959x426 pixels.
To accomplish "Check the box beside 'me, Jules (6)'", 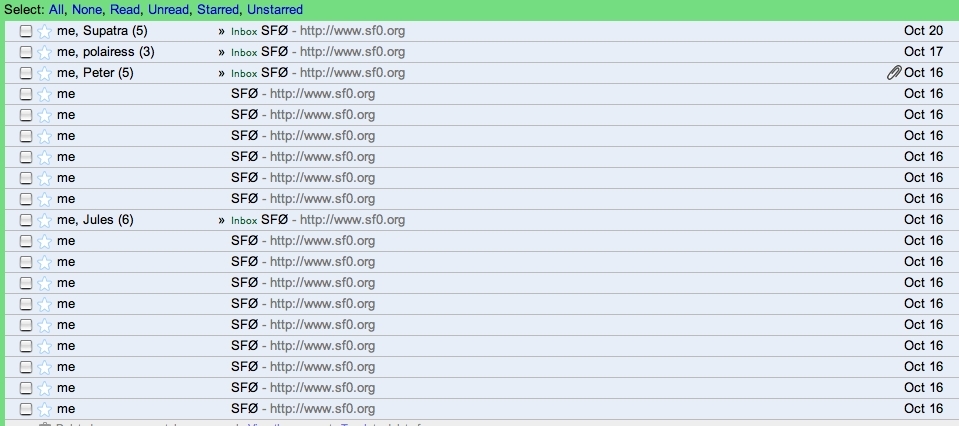I will click(26, 220).
